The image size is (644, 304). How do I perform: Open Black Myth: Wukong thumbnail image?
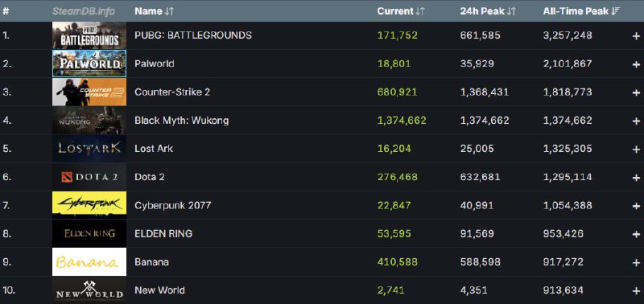pyautogui.click(x=89, y=120)
